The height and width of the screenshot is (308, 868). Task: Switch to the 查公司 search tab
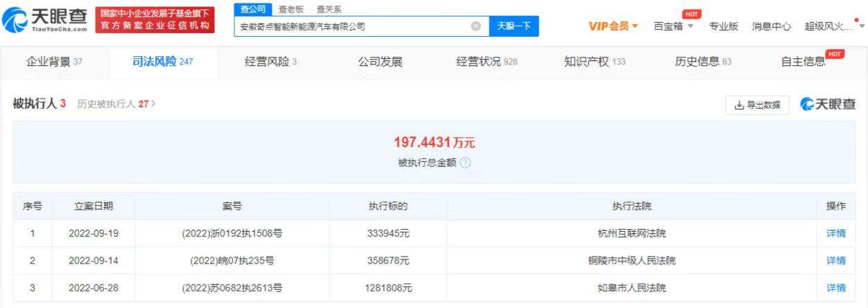point(252,9)
